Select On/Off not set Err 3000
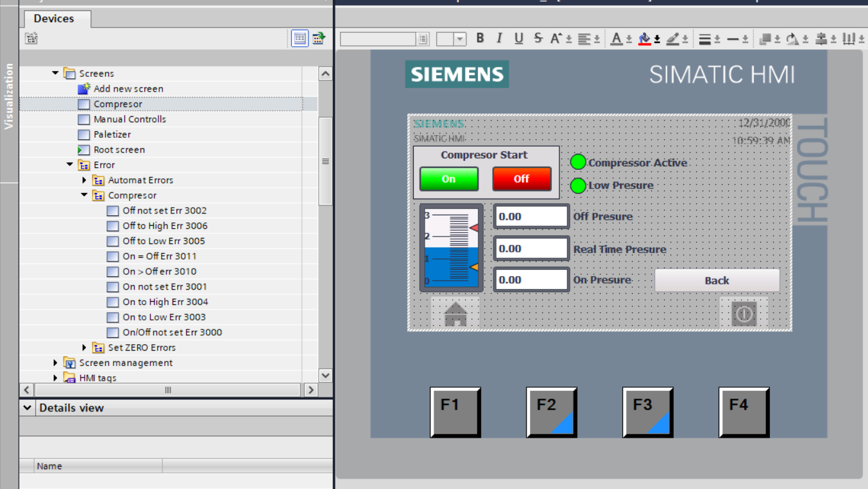This screenshot has width=868, height=489. tap(173, 332)
